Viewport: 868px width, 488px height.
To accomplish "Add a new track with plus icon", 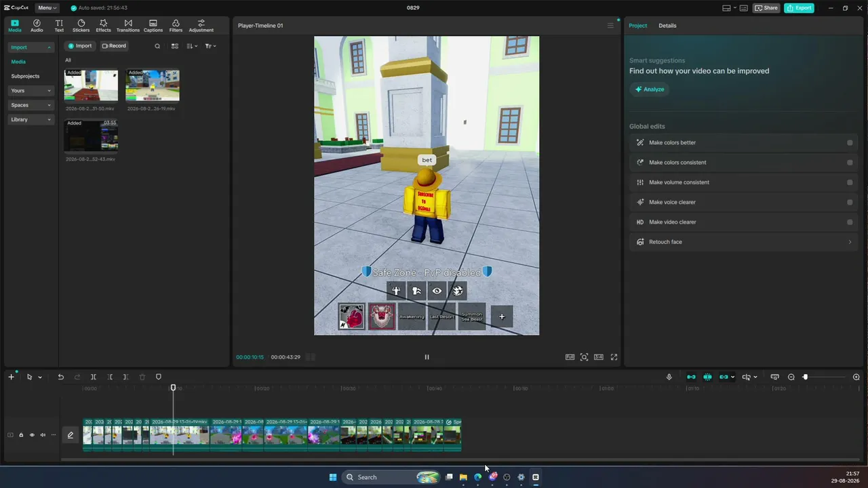I will tap(11, 377).
